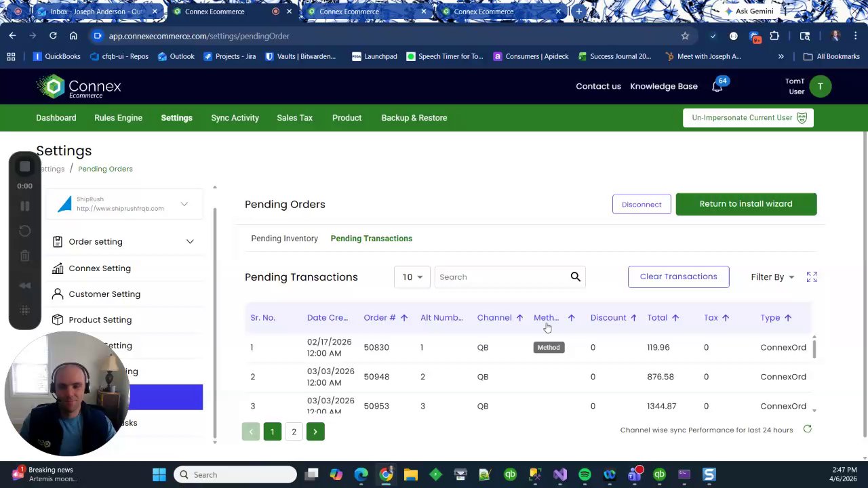Sort the table by Order # arrow

coord(404,318)
